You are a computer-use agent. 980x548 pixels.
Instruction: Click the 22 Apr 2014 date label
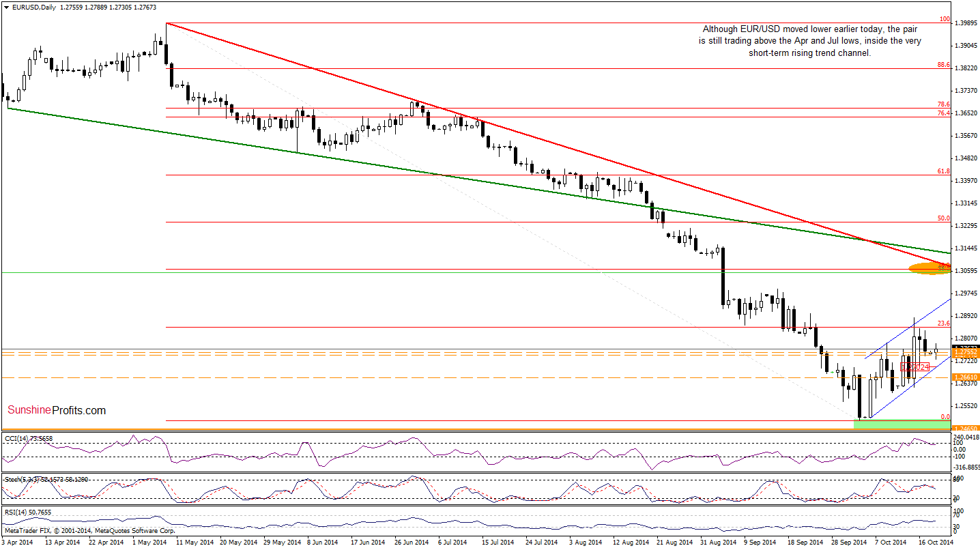106,542
